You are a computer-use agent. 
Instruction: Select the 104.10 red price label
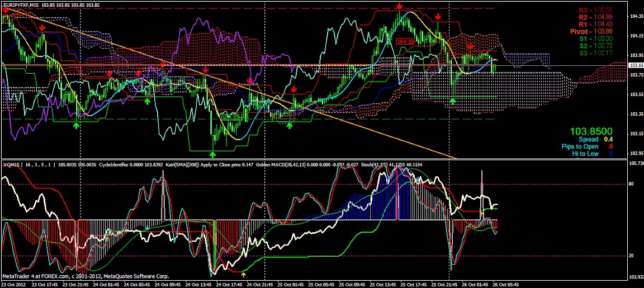405,41
